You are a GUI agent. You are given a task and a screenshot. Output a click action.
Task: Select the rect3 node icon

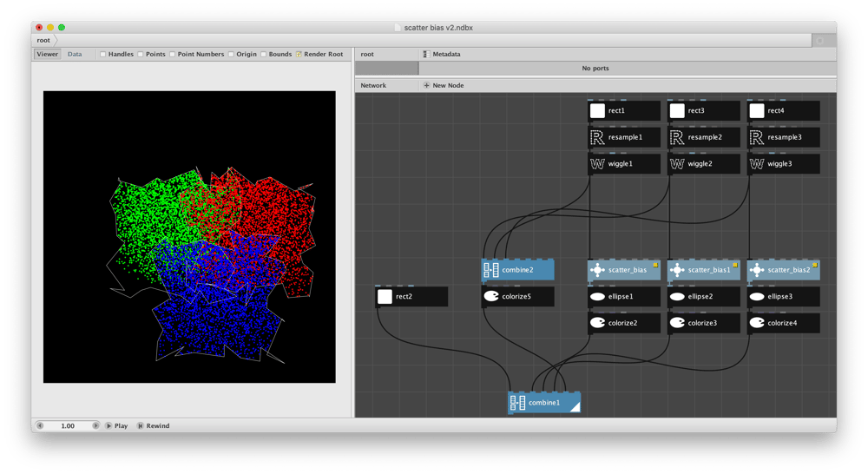[677, 111]
